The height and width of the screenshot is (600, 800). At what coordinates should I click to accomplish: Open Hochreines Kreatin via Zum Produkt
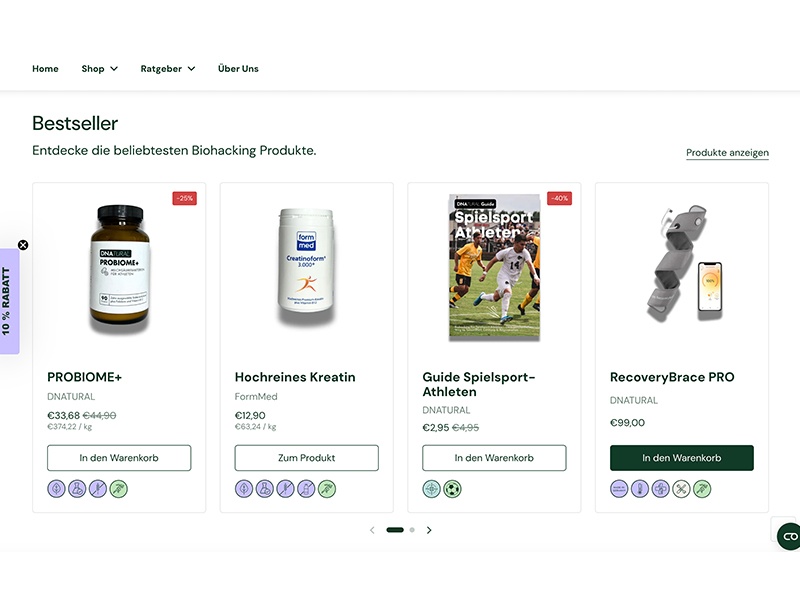point(306,458)
